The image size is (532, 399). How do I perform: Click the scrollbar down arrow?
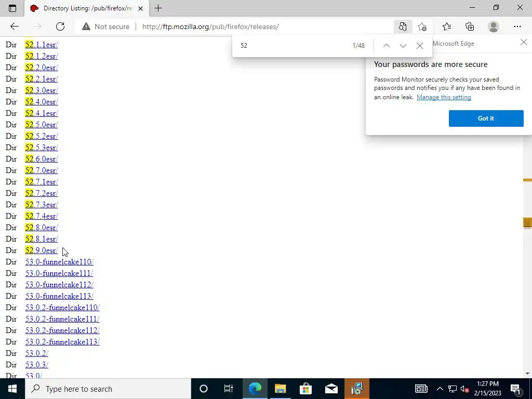coord(527,374)
